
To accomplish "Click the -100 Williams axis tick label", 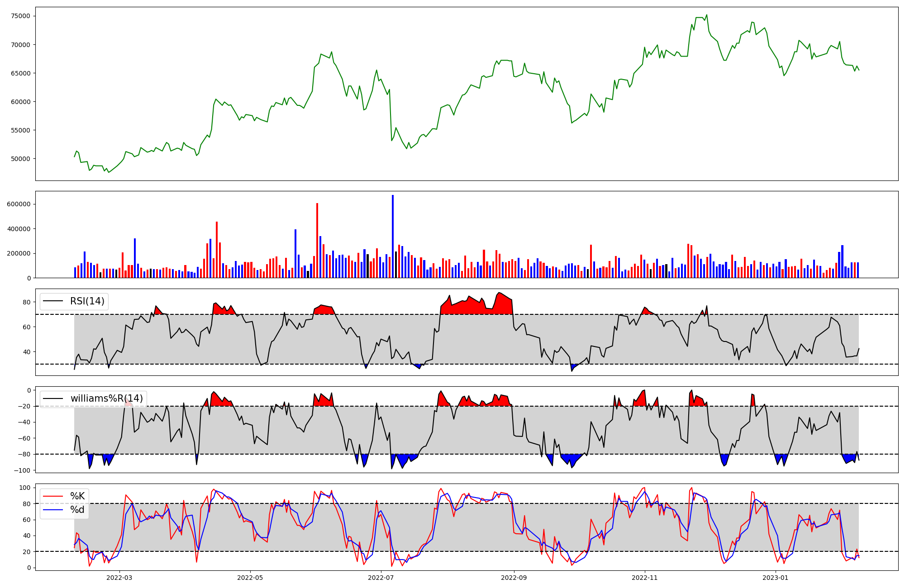I will click(23, 470).
